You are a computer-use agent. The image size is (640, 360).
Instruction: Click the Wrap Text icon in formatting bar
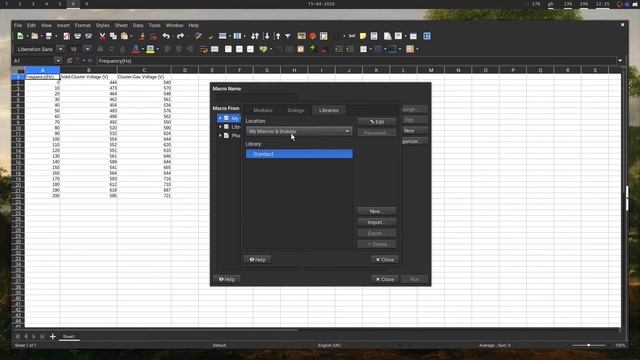click(204, 49)
